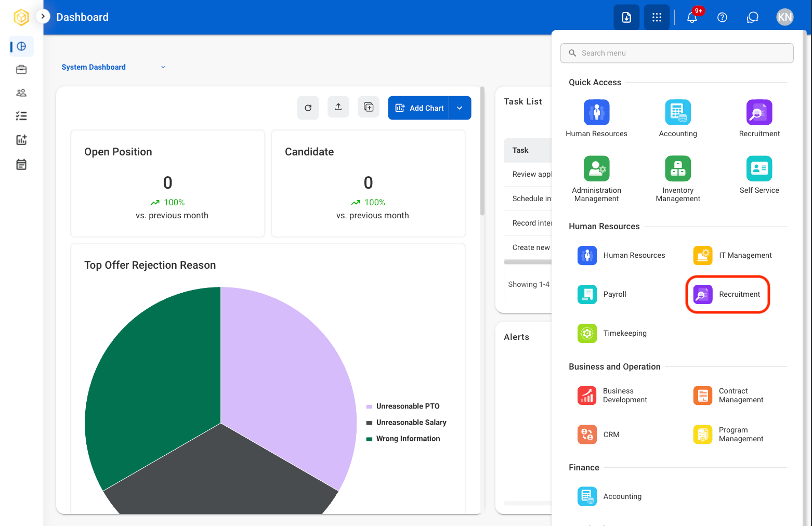Open the people group sidebar icon
This screenshot has height=526, width=812.
click(x=21, y=93)
